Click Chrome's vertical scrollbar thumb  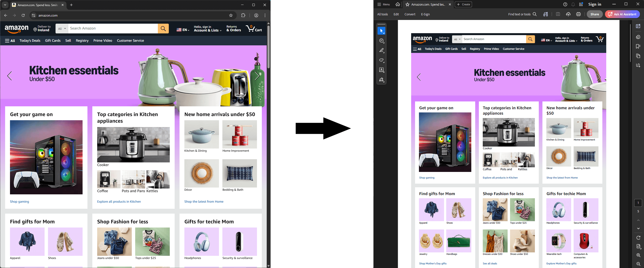click(x=268, y=47)
